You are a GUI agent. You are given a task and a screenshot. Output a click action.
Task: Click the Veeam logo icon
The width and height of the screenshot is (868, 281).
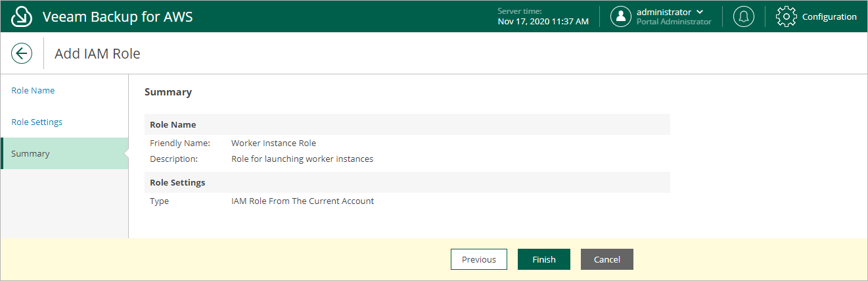[x=22, y=16]
